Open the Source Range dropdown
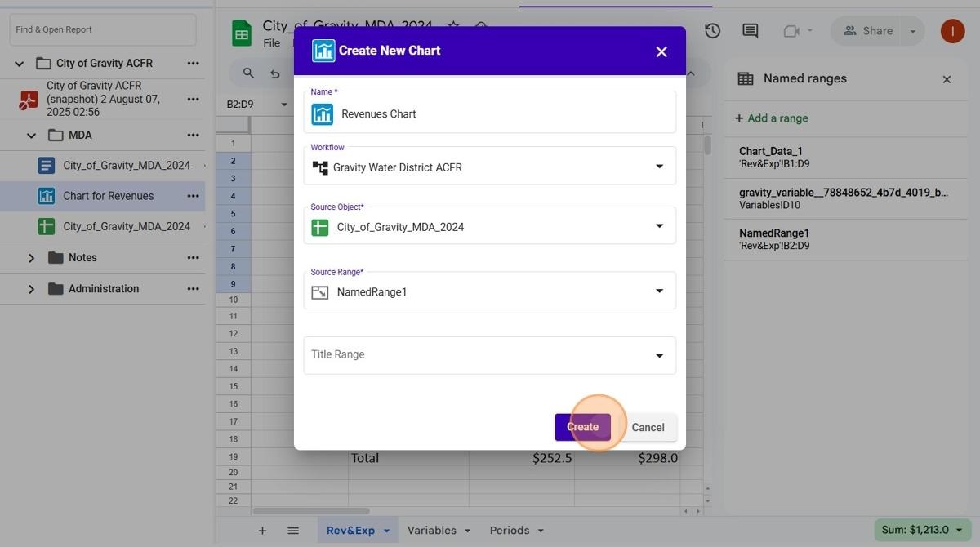The height and width of the screenshot is (547, 980). point(490,291)
